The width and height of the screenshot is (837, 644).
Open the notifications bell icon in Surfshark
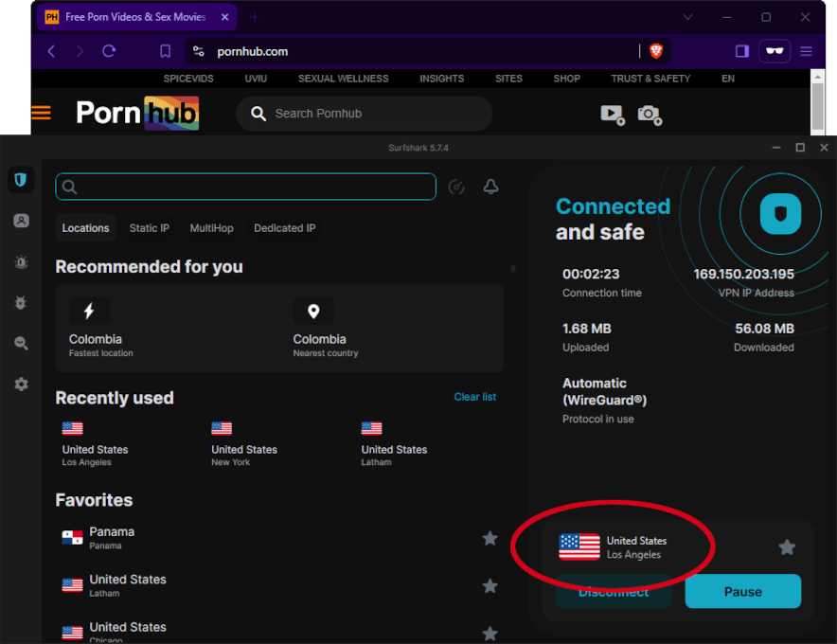point(490,187)
